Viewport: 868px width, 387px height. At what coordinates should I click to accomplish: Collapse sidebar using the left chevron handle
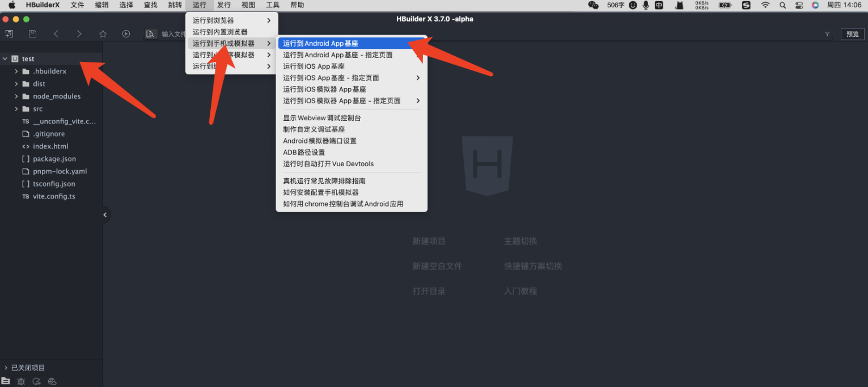(x=105, y=215)
